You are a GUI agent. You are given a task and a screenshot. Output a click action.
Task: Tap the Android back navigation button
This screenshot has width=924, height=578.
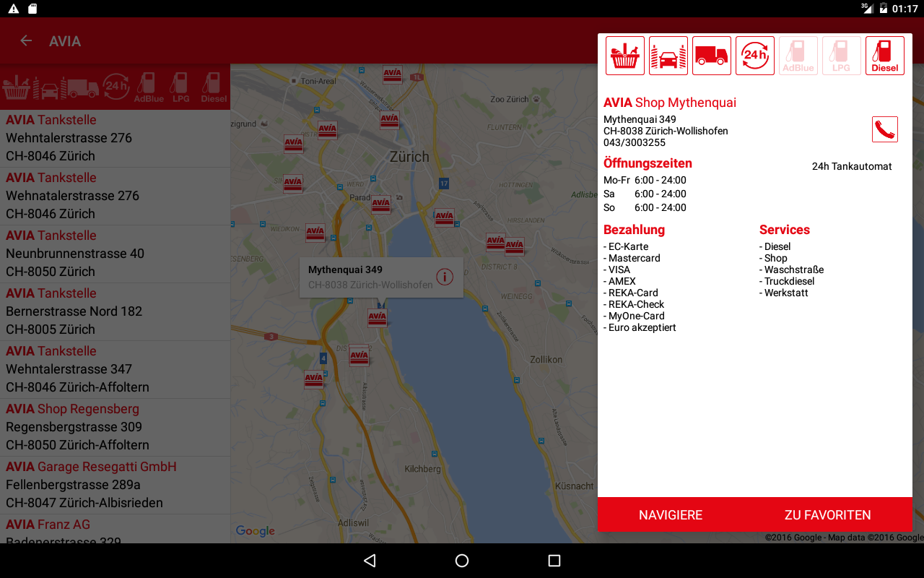point(370,561)
